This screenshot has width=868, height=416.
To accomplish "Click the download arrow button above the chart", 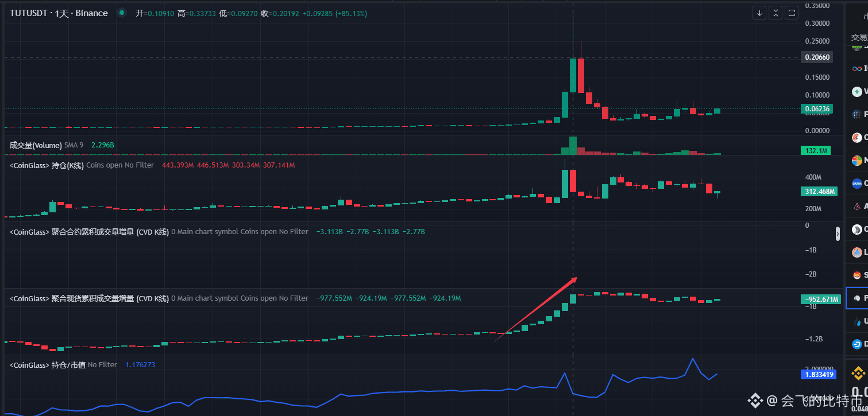I will (760, 13).
